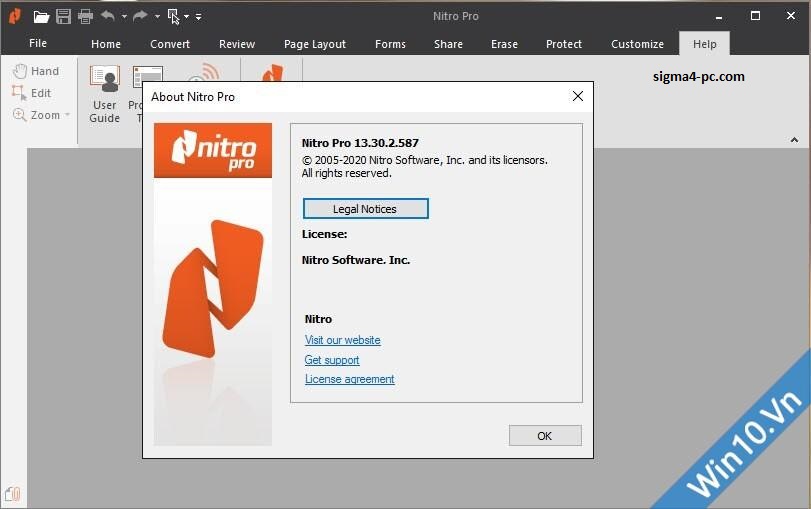The image size is (811, 509).
Task: Switch to the Forms tab
Action: (x=390, y=44)
